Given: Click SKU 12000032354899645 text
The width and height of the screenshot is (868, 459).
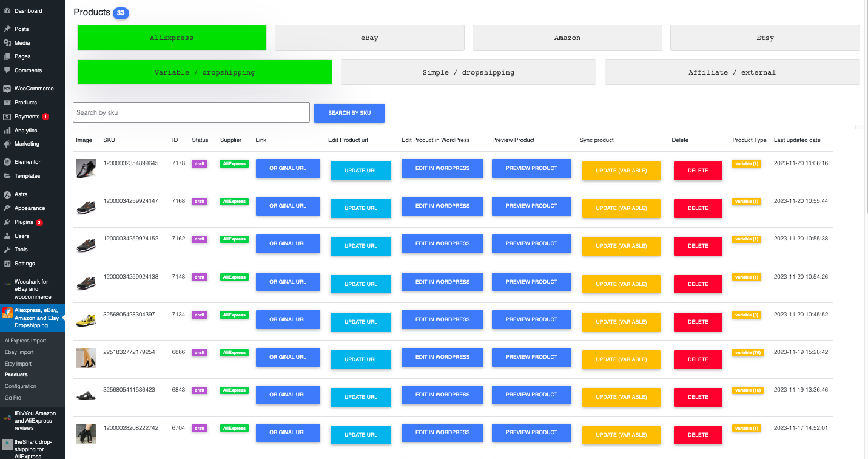Looking at the screenshot, I should coord(131,163).
